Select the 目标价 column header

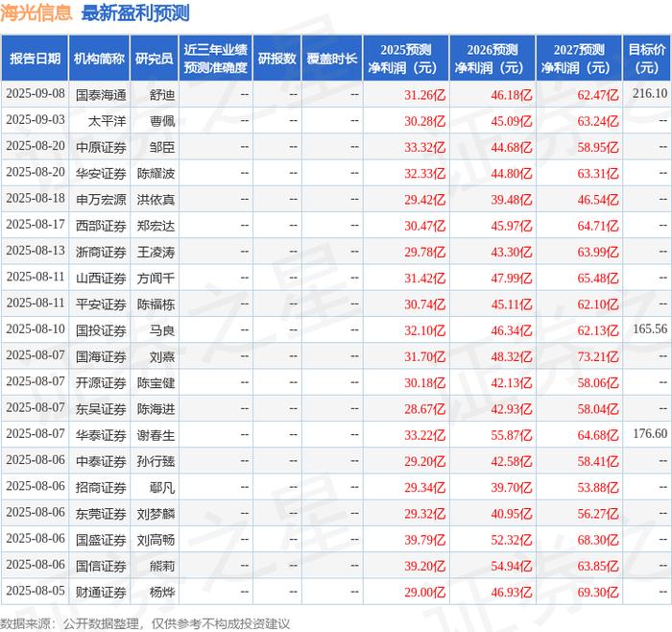tap(647, 59)
